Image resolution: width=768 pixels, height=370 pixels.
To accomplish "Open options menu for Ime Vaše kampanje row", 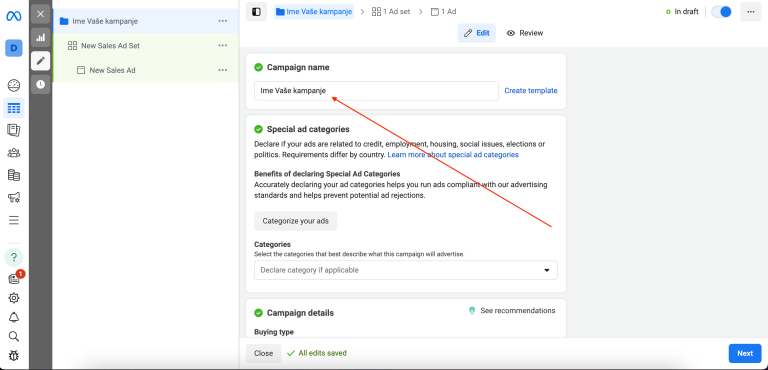I will point(223,21).
